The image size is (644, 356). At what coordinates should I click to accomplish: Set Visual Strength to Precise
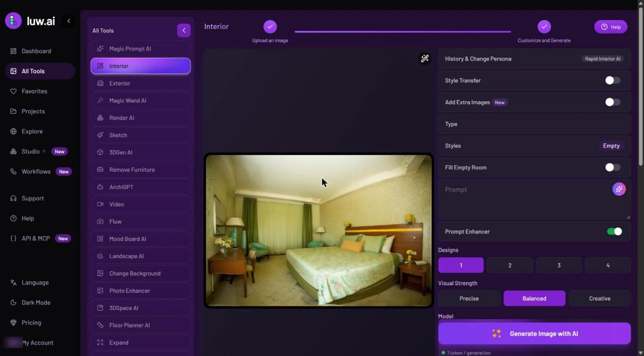point(469,299)
